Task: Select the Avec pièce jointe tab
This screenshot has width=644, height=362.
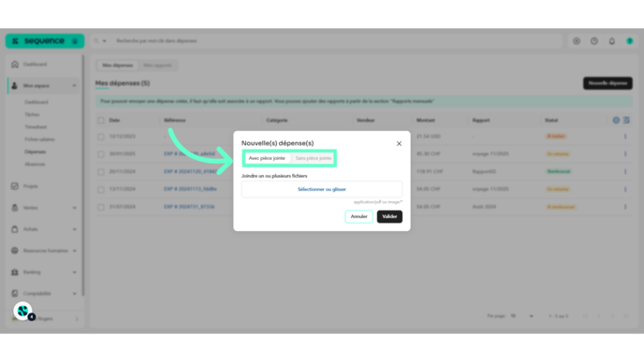Action: point(267,158)
